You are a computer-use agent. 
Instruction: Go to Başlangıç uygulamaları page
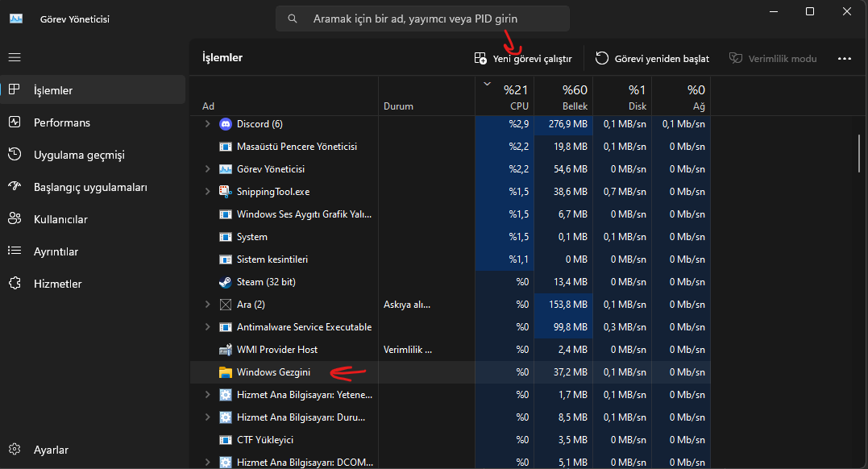pos(93,187)
